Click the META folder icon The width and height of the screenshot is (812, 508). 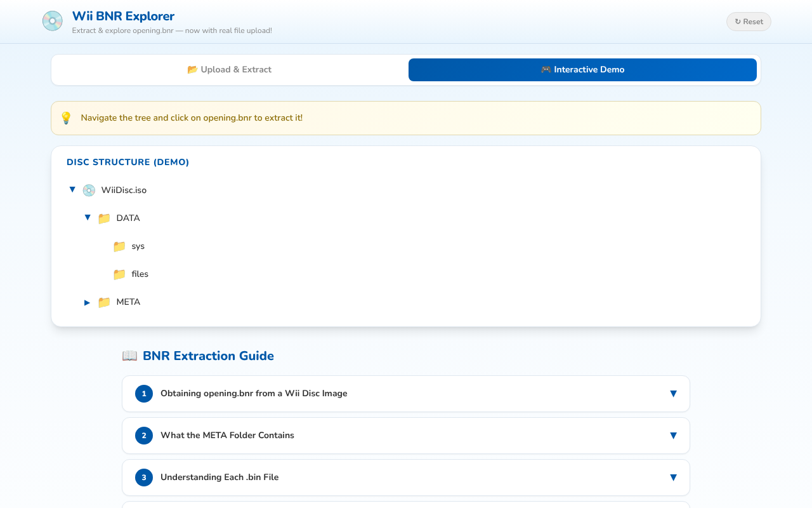click(x=104, y=302)
